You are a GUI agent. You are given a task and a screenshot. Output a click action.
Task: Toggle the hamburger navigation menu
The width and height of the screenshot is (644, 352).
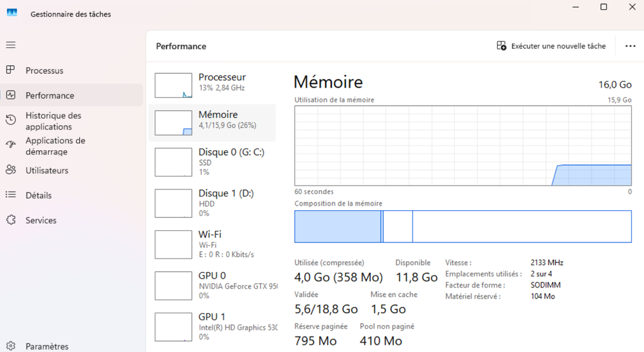pyautogui.click(x=11, y=45)
